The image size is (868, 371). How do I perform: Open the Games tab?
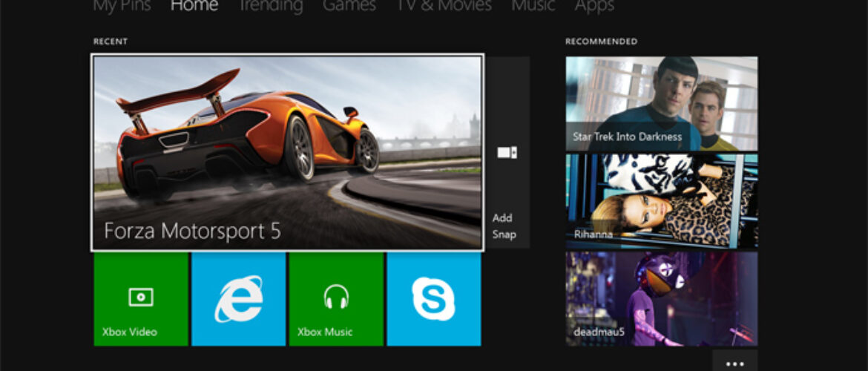click(349, 5)
